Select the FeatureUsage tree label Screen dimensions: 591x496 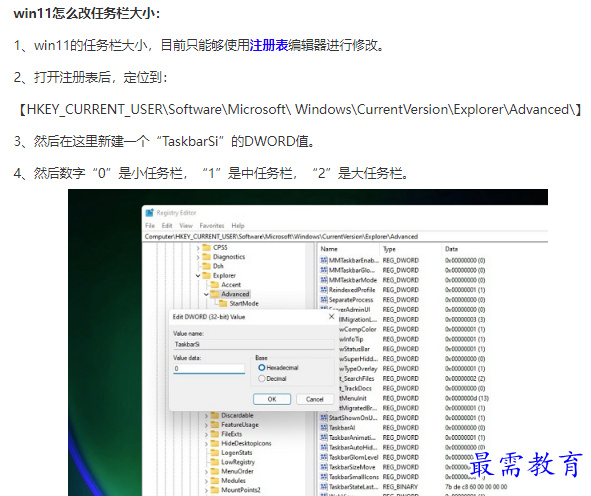[240, 425]
